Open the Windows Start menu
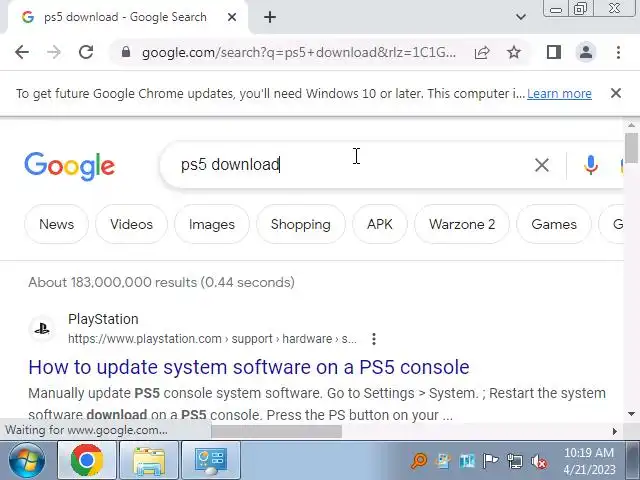This screenshot has width=640, height=480. (x=27, y=460)
